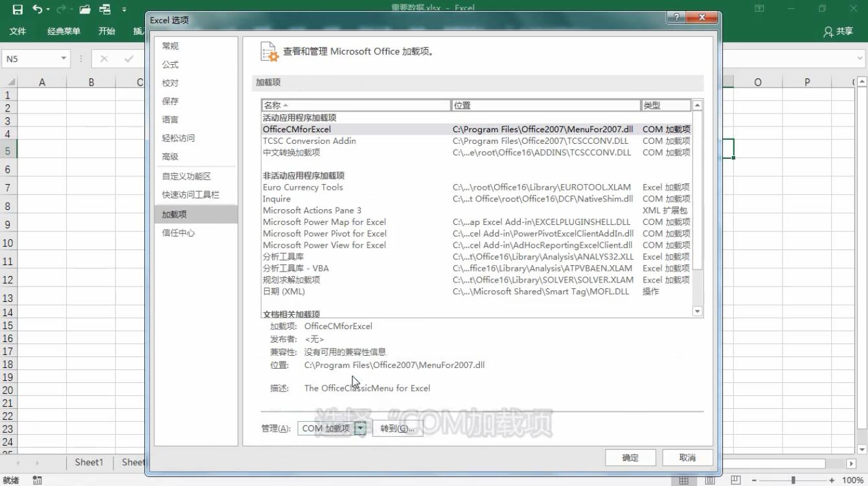Click the 取消 button

tap(687, 457)
